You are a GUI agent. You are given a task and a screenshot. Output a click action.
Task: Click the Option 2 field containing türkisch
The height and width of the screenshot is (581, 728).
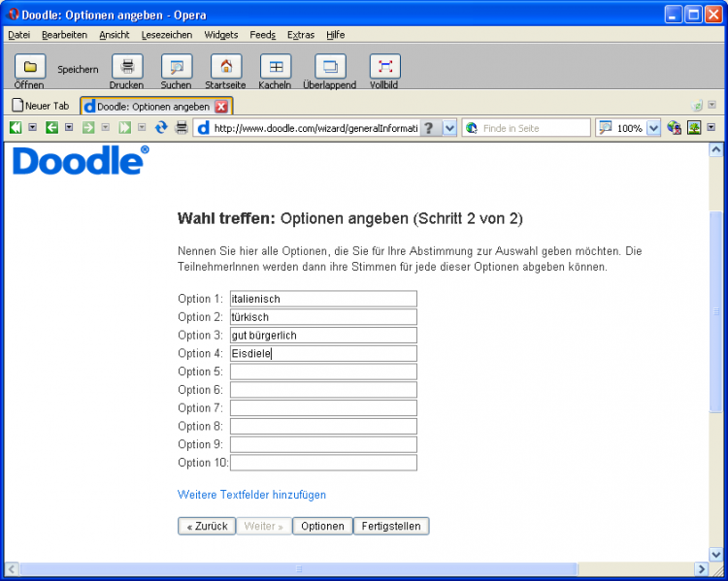323,317
